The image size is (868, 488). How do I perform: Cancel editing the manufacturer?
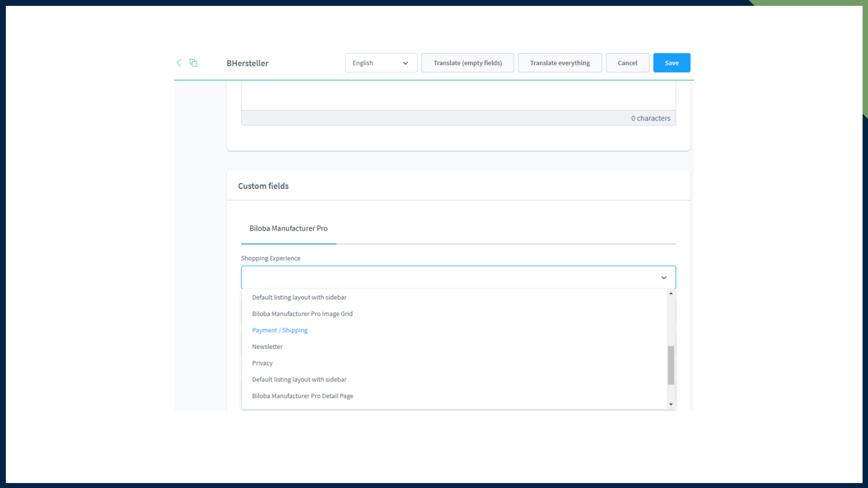pyautogui.click(x=627, y=63)
